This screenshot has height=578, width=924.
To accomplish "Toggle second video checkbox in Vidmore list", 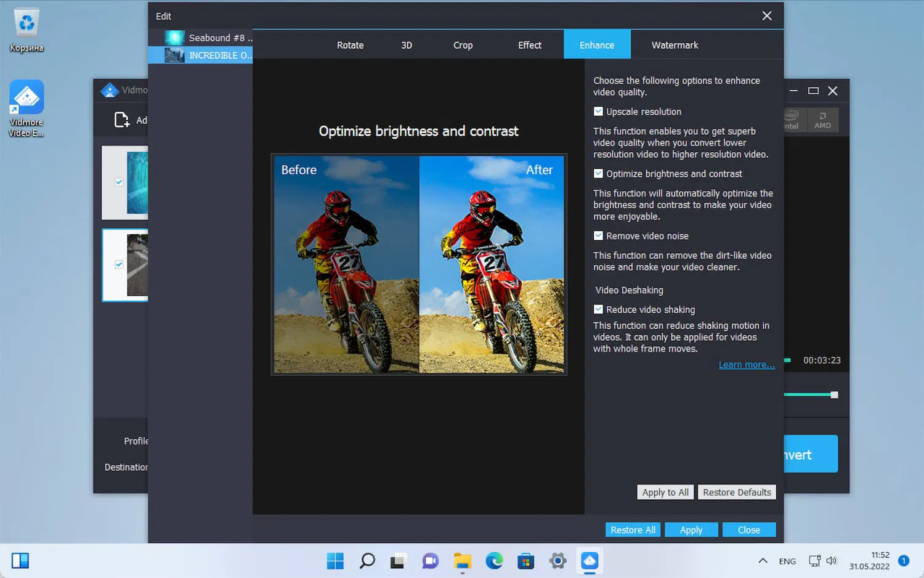I will pos(119,264).
